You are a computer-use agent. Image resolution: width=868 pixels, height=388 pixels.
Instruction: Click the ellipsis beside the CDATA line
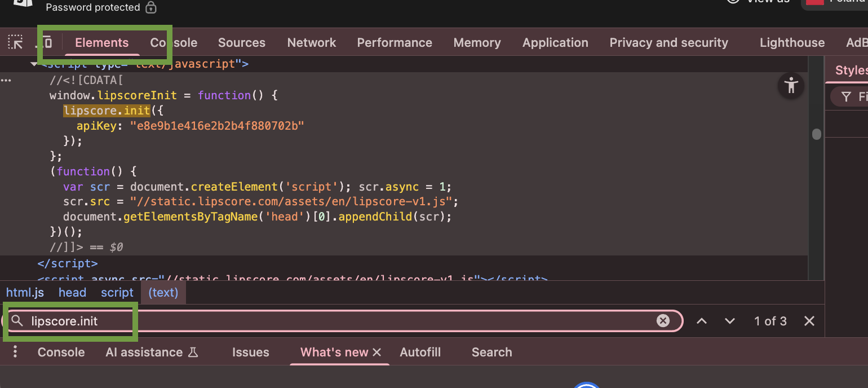[x=6, y=80]
